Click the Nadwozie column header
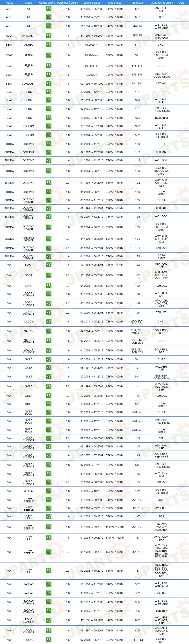Screen dimensions: 189x644 pos(138,3)
